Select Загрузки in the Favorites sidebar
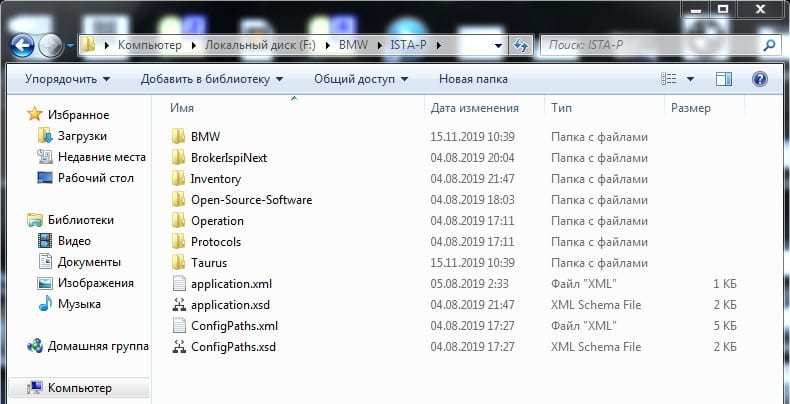The height and width of the screenshot is (404, 790). [x=83, y=136]
